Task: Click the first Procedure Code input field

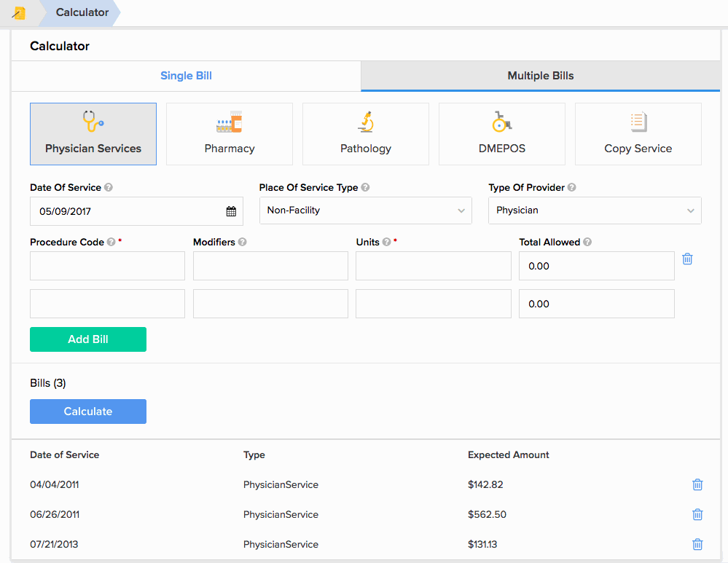Action: tap(107, 266)
